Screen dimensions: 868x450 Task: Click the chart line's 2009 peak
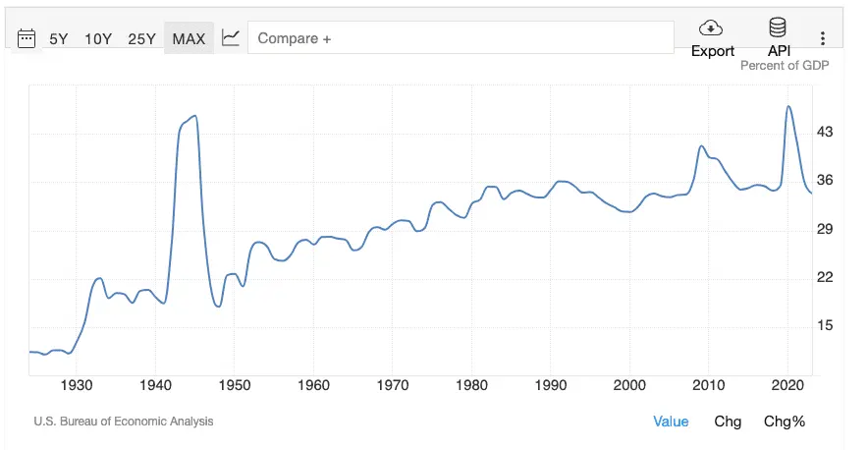tap(701, 146)
